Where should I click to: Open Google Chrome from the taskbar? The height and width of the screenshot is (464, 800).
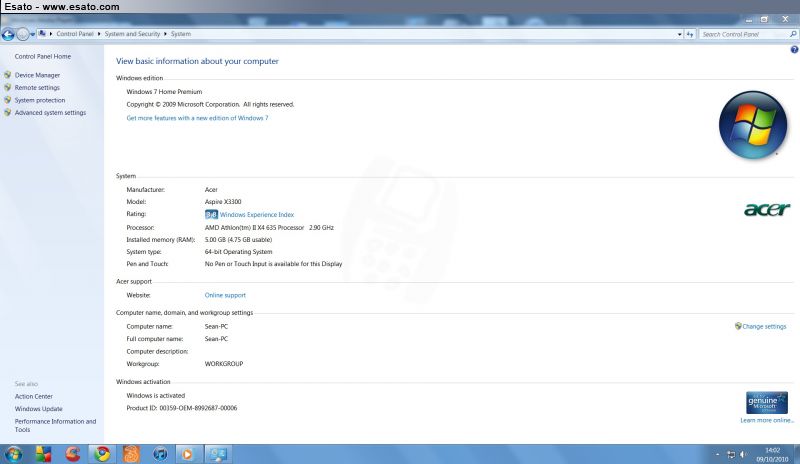[x=102, y=454]
